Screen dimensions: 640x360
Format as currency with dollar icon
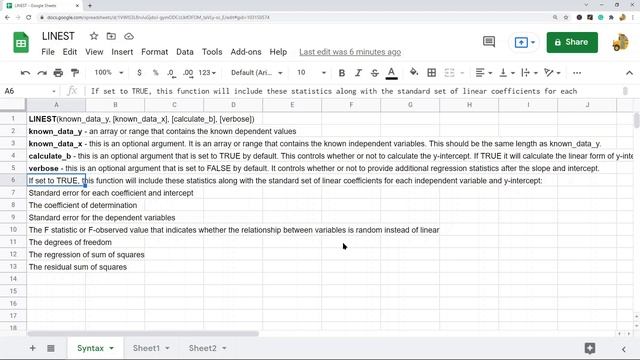point(140,73)
